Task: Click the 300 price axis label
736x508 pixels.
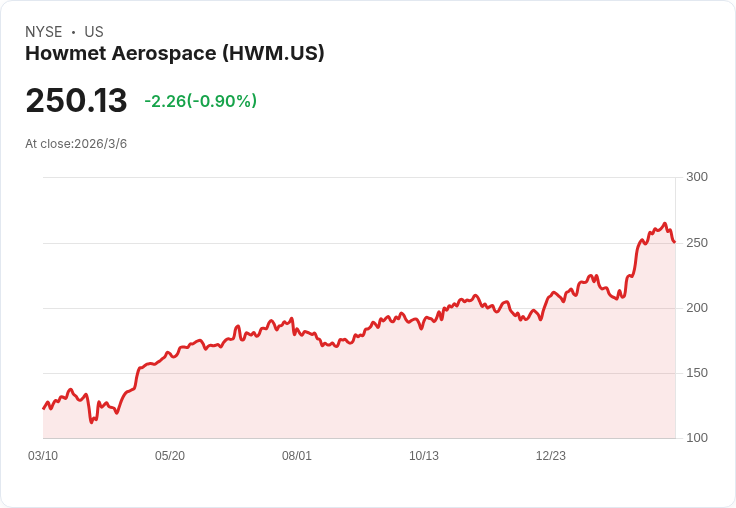Action: click(x=697, y=177)
